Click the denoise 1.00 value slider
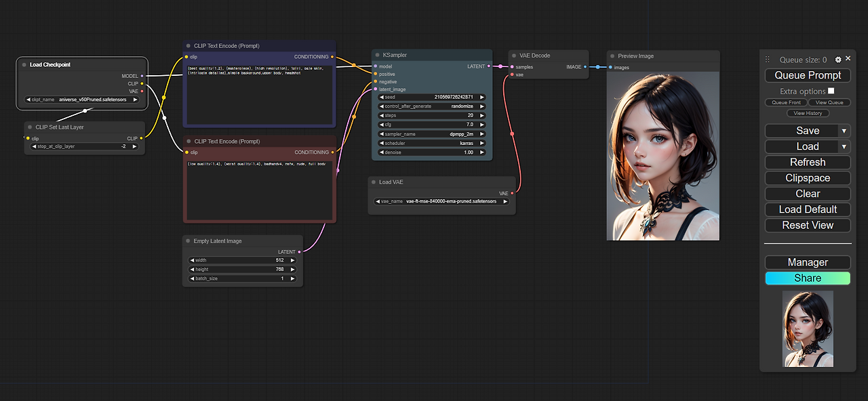This screenshot has width=868, height=401. click(x=432, y=152)
